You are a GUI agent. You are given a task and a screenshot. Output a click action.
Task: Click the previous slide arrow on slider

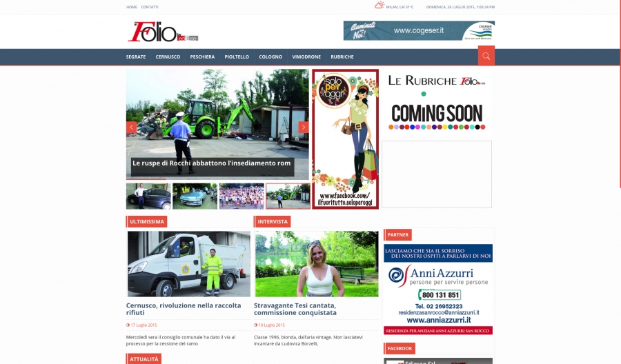coord(132,127)
